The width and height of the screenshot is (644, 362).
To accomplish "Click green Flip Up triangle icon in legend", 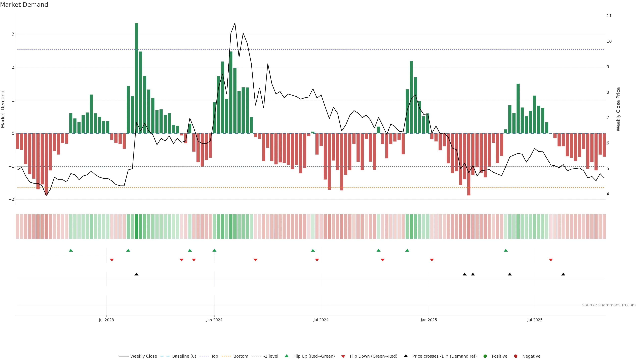I will coord(287,356).
